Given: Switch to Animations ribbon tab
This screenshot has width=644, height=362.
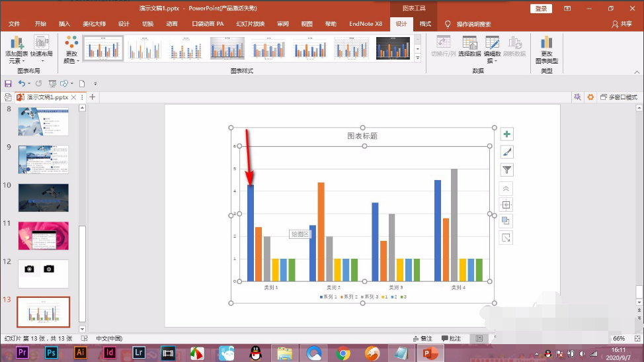Looking at the screenshot, I should point(172,24).
